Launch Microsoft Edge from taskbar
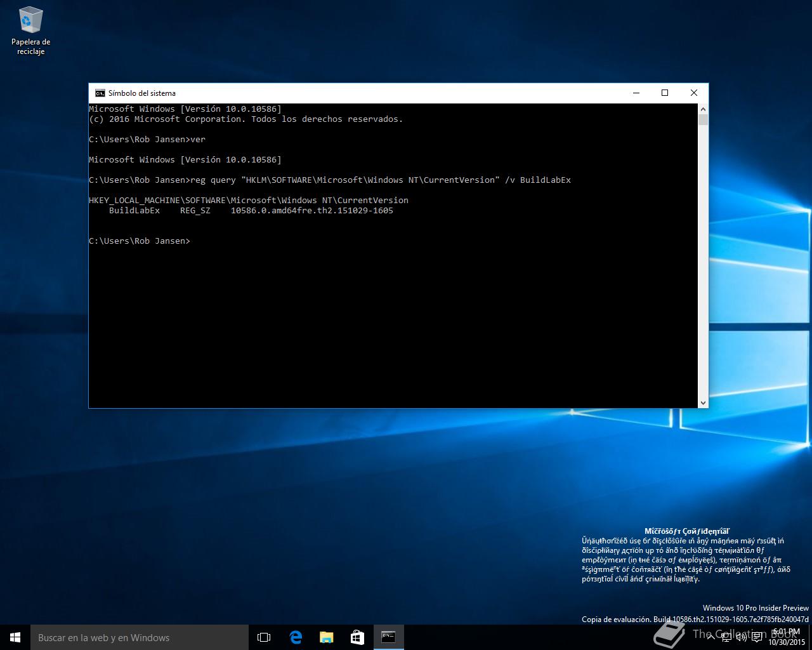This screenshot has height=650, width=812. (x=295, y=637)
